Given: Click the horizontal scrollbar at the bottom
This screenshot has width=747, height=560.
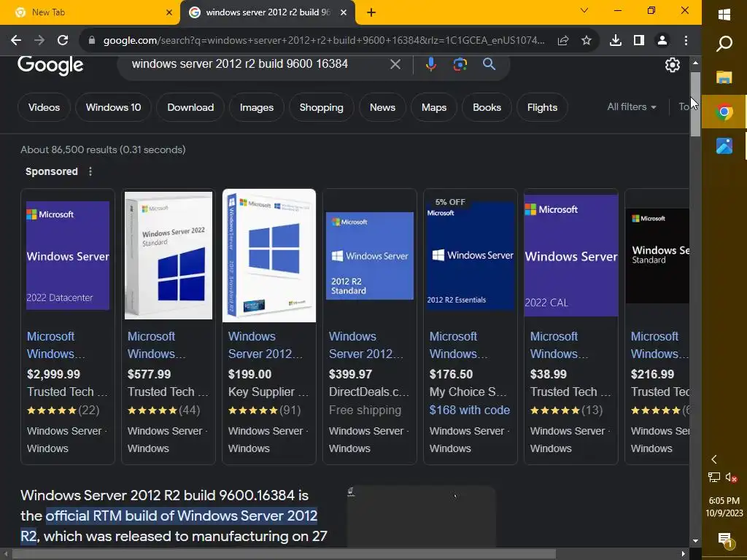Looking at the screenshot, I should pyautogui.click(x=284, y=554).
